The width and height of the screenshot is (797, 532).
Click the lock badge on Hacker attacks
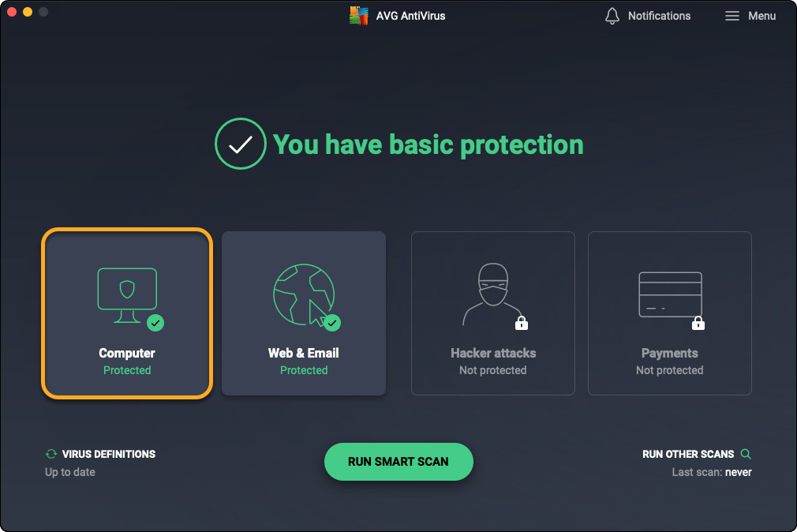pos(521,323)
